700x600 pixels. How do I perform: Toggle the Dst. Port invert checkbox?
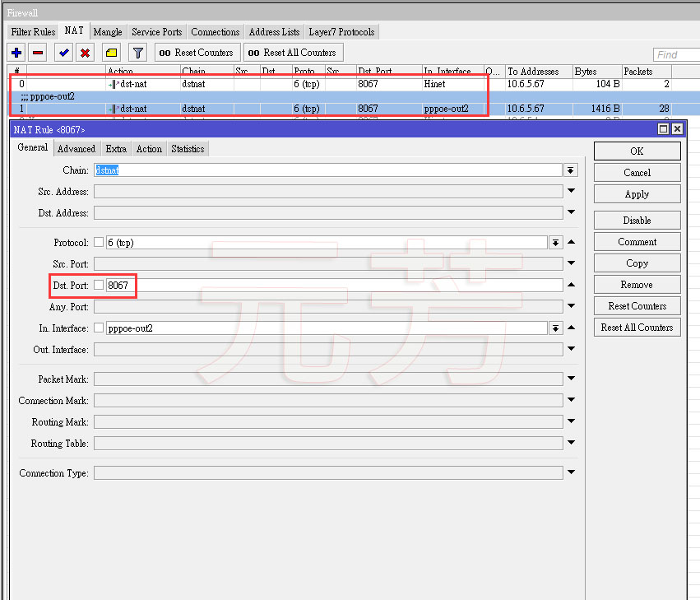click(x=99, y=285)
